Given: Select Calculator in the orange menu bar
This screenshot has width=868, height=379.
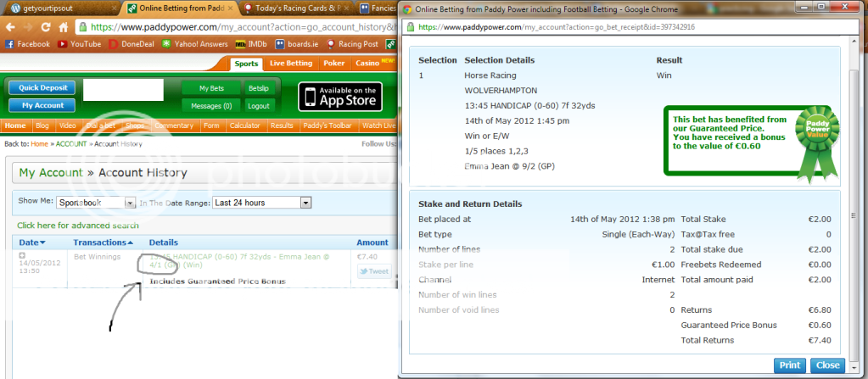Looking at the screenshot, I should coord(244,125).
